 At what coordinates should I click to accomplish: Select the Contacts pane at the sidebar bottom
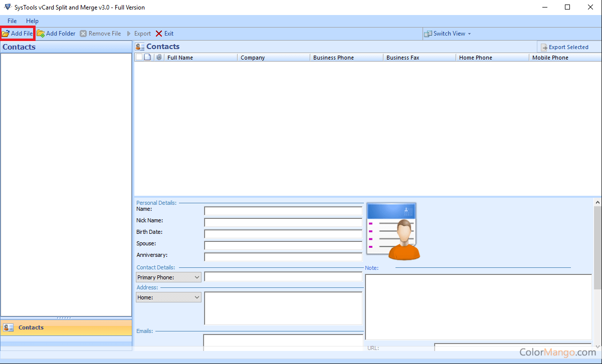pos(66,327)
